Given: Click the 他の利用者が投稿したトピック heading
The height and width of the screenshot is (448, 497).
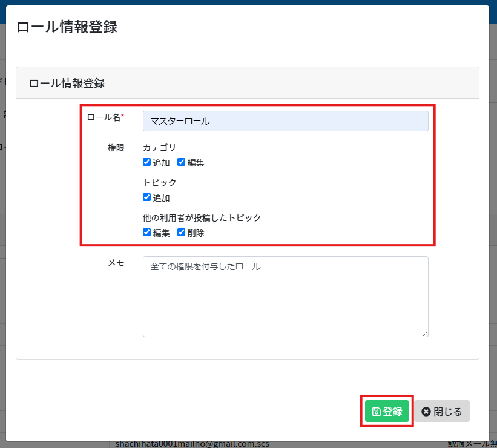Looking at the screenshot, I should click(202, 217).
